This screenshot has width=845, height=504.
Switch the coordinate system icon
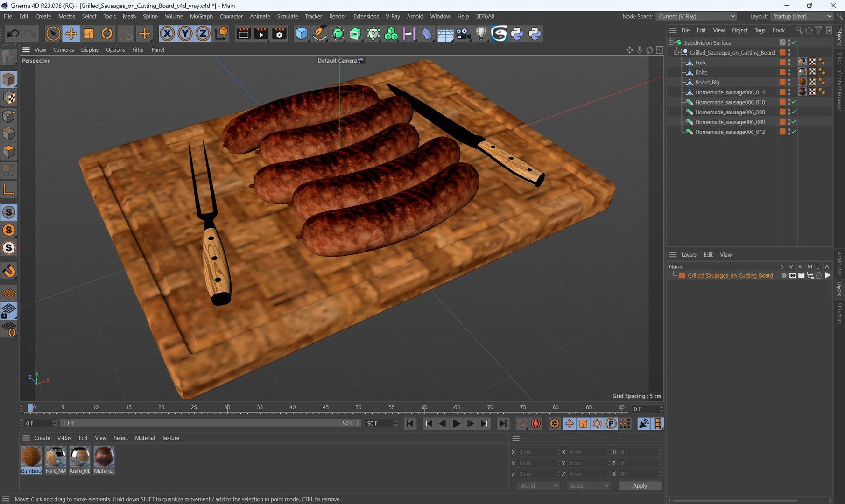(221, 34)
